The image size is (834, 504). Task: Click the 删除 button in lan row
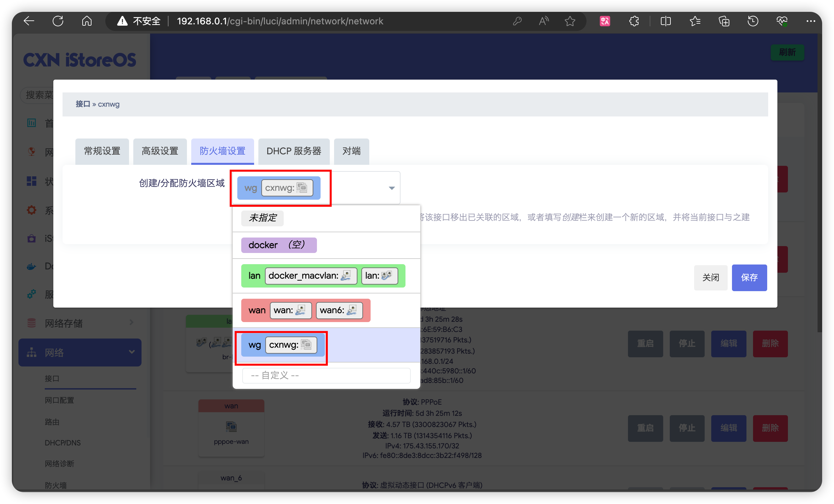pos(770,344)
